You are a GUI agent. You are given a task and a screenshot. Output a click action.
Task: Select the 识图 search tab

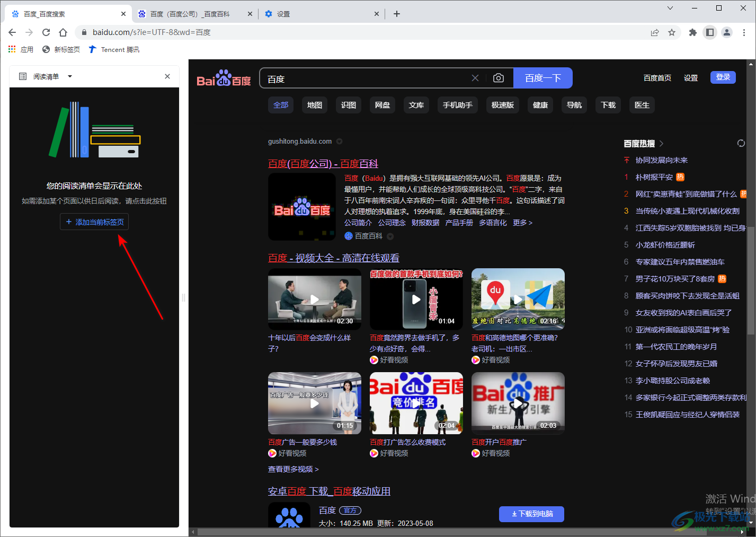(349, 105)
